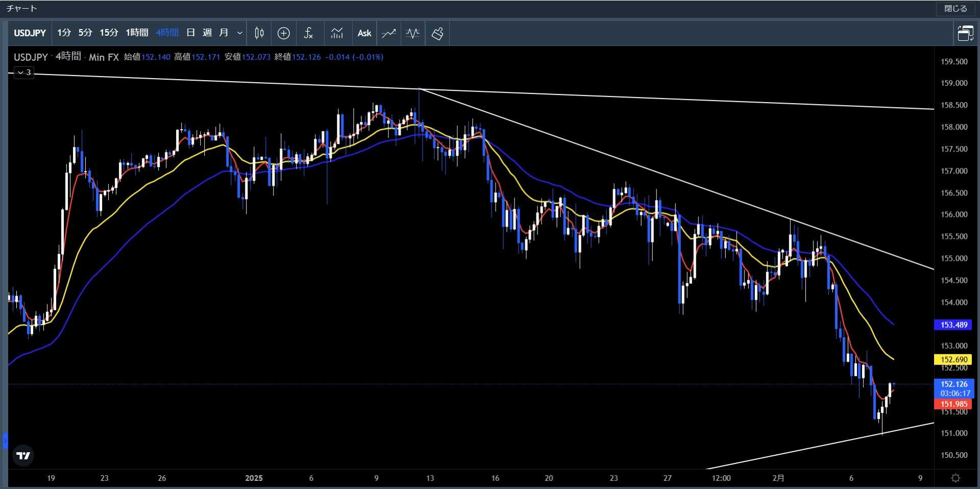This screenshot has height=489, width=980.
Task: Click the 2月 date label on time axis
Action: pyautogui.click(x=778, y=478)
